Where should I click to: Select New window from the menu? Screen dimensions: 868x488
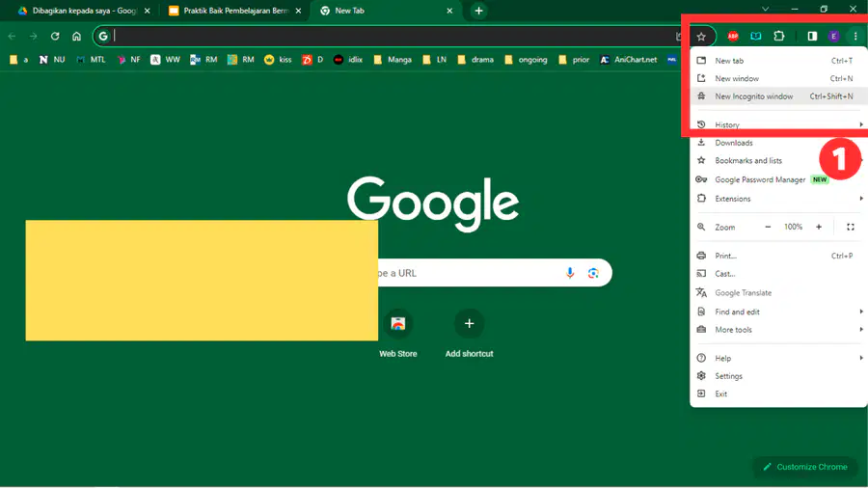coord(779,78)
